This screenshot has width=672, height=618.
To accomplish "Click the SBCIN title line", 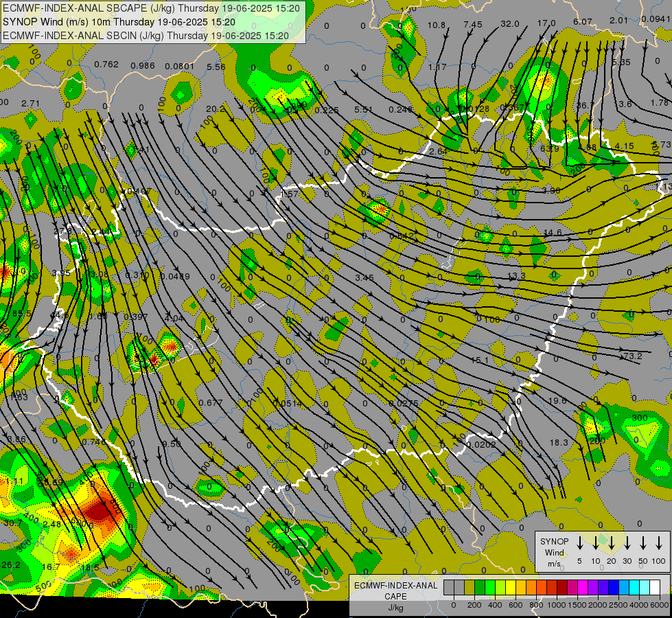I will [x=146, y=36].
